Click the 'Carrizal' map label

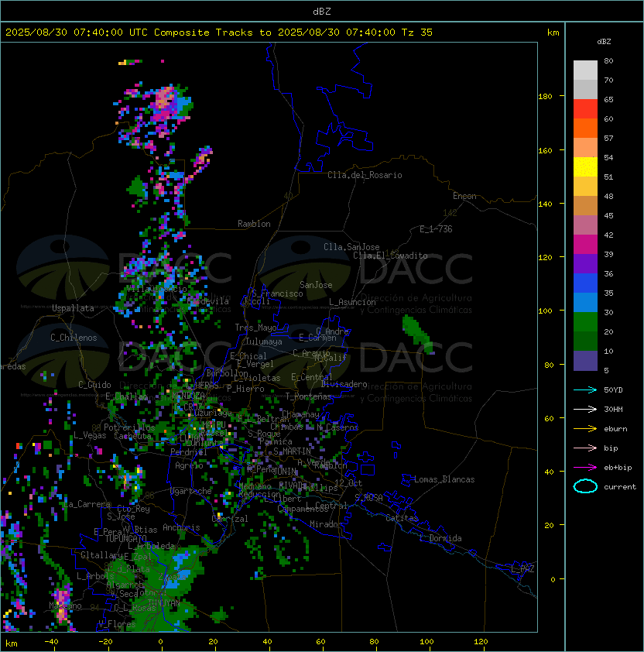230,519
